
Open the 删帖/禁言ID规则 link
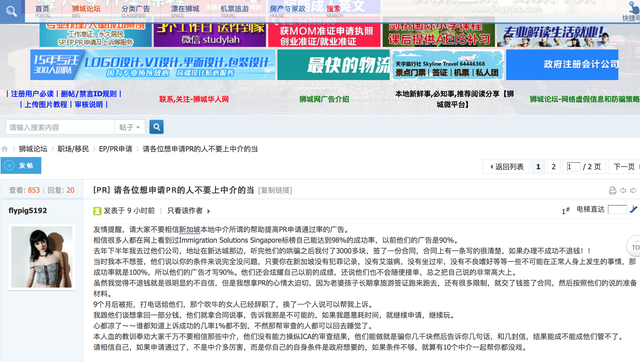[x=89, y=94]
